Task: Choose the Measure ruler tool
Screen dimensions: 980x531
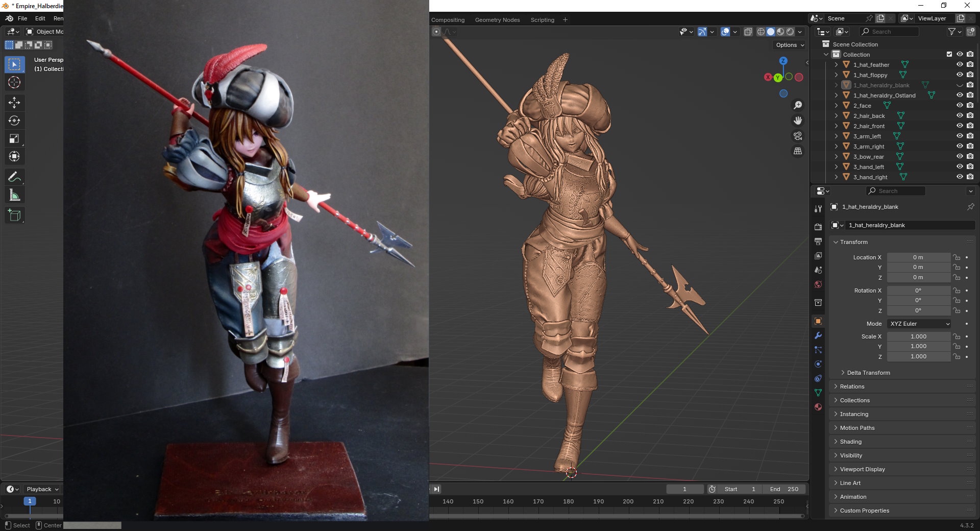Action: 14,195
